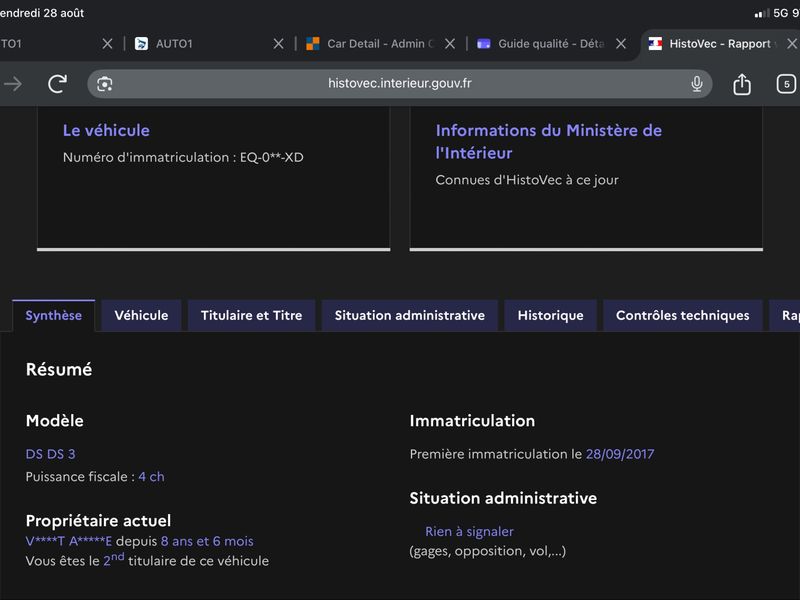Select the DS DS 3 model text
The height and width of the screenshot is (600, 800).
51,454
